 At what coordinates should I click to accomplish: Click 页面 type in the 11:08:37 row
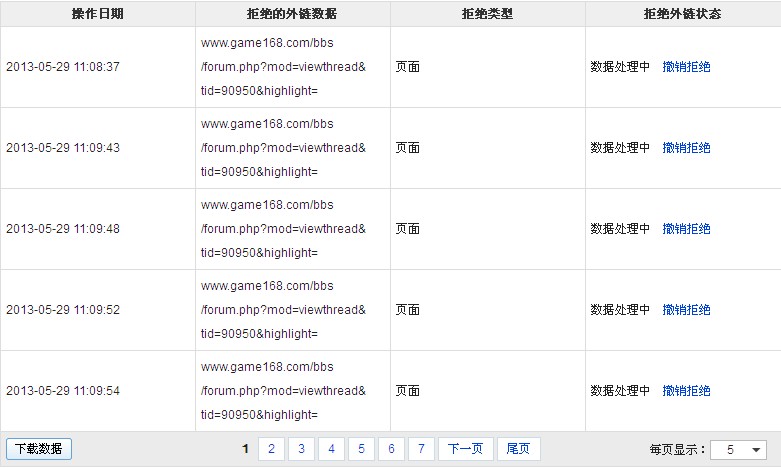point(408,67)
